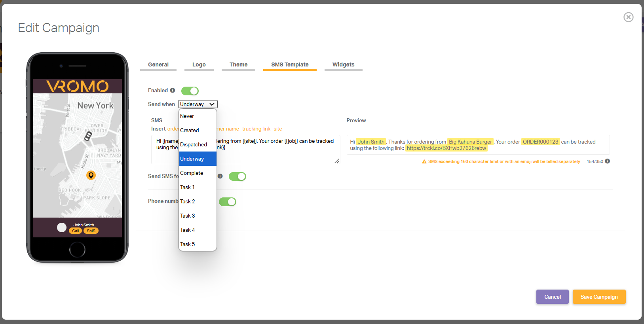644x324 pixels.
Task: Choose Never from Send when list
Action: [198, 116]
